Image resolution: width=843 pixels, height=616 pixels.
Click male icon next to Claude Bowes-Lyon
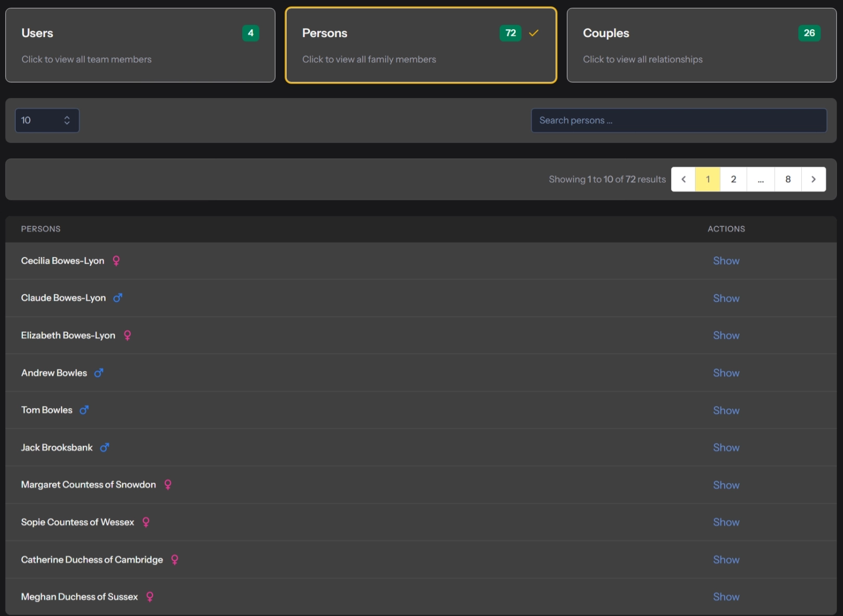coord(118,298)
